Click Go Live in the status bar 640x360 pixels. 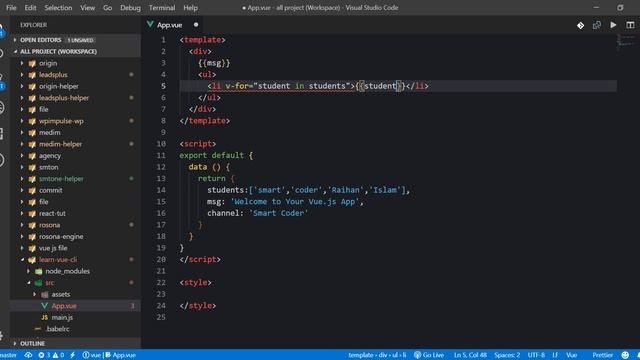(x=429, y=355)
